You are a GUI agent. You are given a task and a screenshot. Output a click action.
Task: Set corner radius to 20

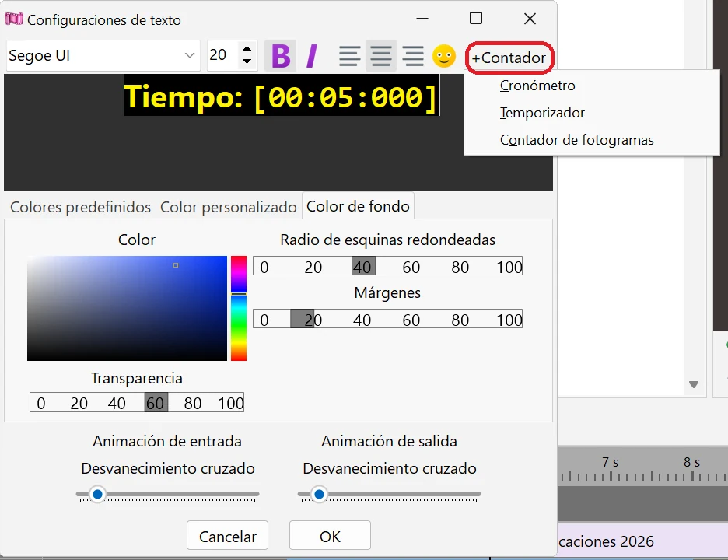(x=313, y=267)
